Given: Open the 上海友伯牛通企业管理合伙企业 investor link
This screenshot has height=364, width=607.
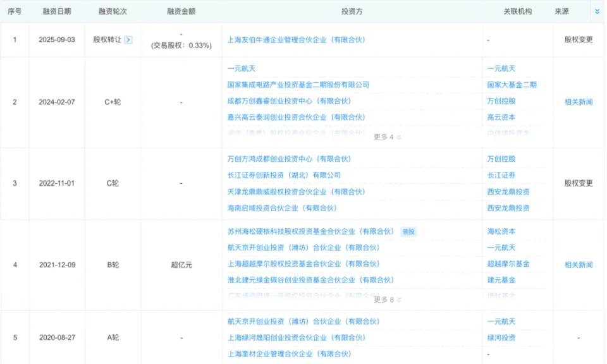Looking at the screenshot, I should tap(297, 38).
